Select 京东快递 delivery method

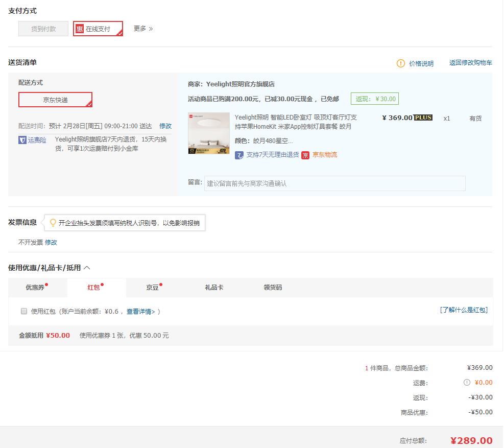55,100
